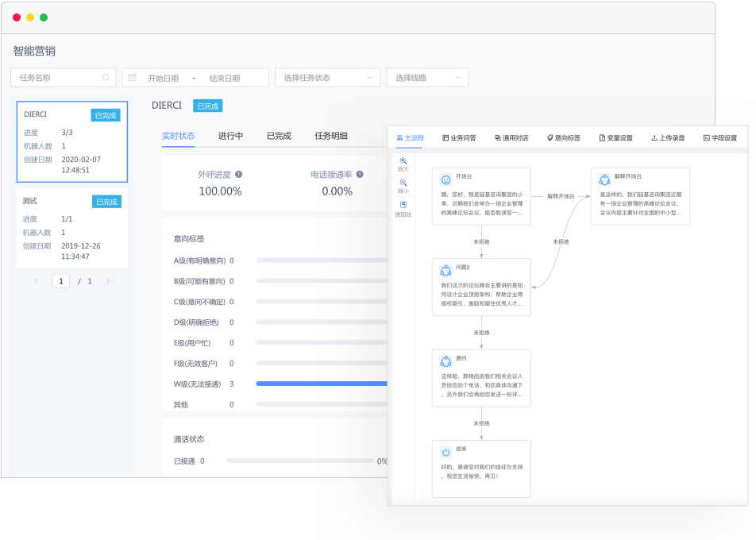Switch to the 已完成 tab

pyautogui.click(x=280, y=136)
